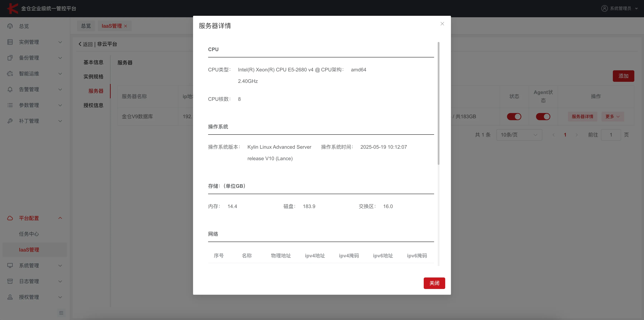The width and height of the screenshot is (644, 320).
Task: Select the 智能运维 robot icon
Action: (10, 74)
